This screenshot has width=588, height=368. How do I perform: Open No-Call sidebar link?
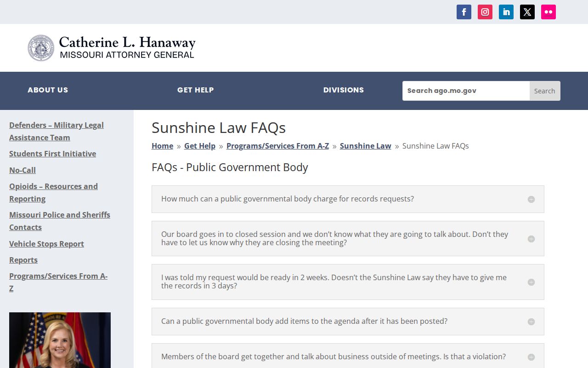pos(23,170)
